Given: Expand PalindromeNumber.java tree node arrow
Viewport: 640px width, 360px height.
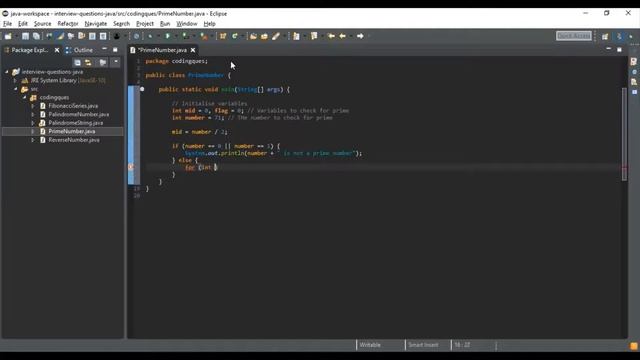Looking at the screenshot, I should (x=33, y=115).
